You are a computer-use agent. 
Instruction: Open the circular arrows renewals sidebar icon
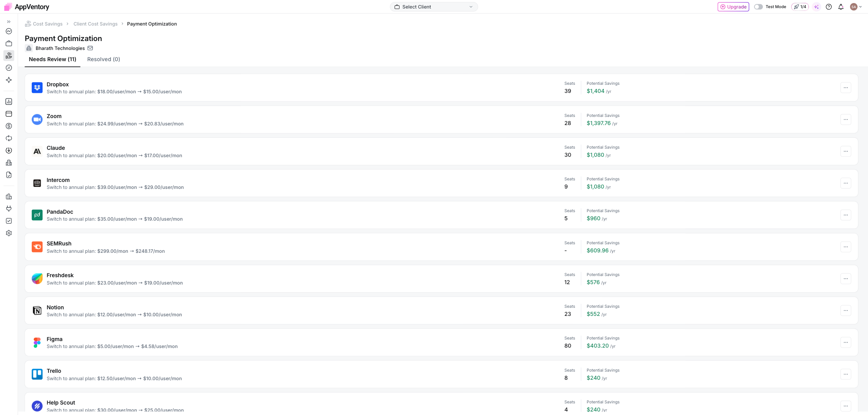click(x=9, y=138)
